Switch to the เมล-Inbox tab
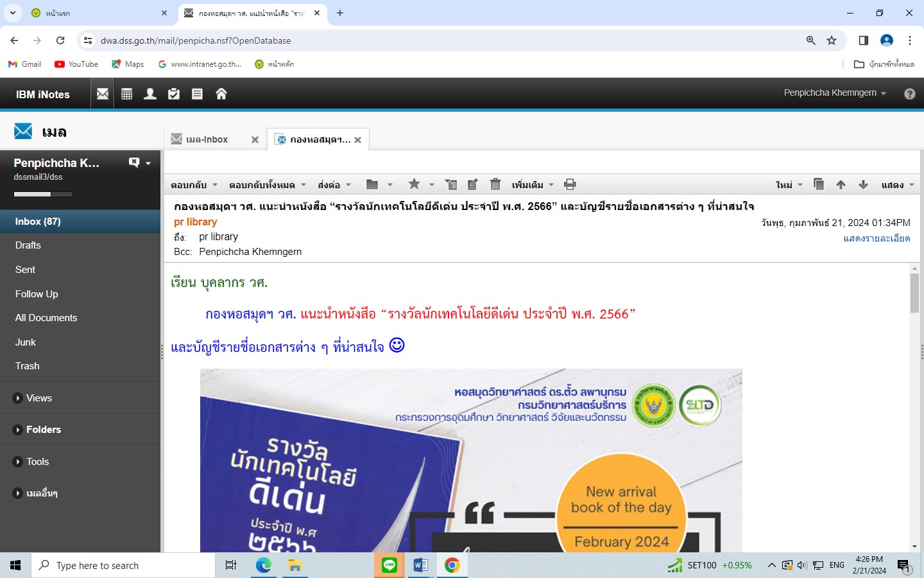The width and height of the screenshot is (924, 578). click(x=207, y=139)
